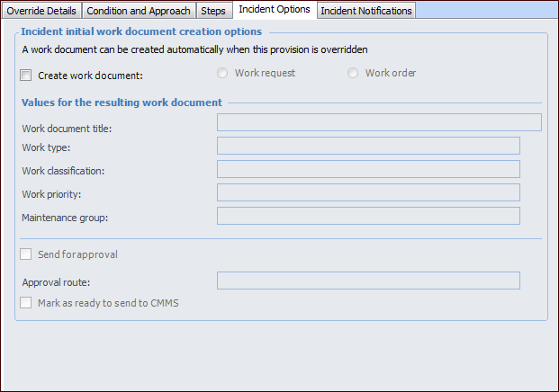559x392 pixels.
Task: Select the Work priority field
Action: (368, 192)
